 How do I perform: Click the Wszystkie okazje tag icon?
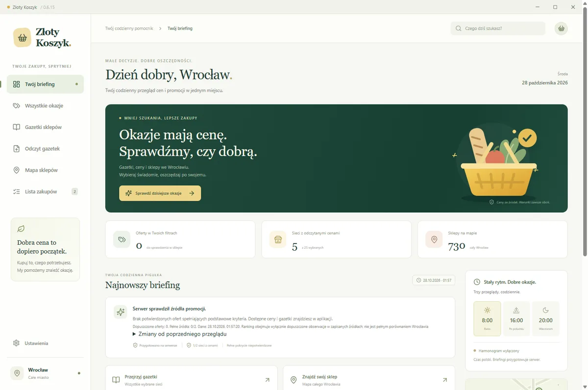(17, 106)
